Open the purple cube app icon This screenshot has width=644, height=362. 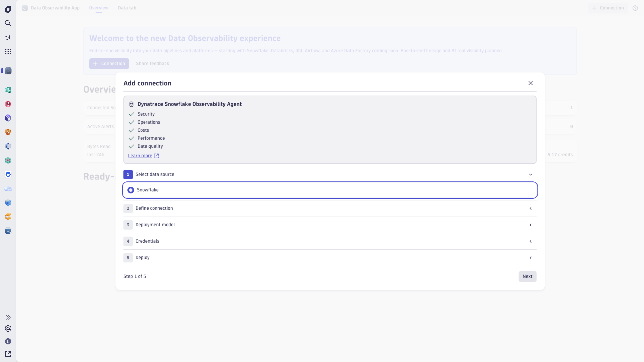[x=8, y=118]
